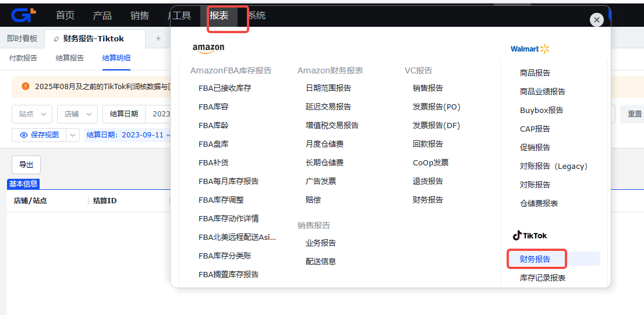Open Walmart 商品报告
This screenshot has height=315, width=644.
tap(535, 73)
